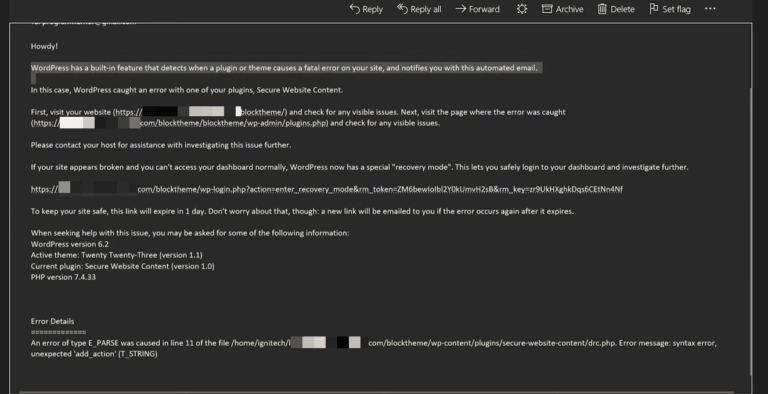Click the Archive box icon

(x=547, y=9)
